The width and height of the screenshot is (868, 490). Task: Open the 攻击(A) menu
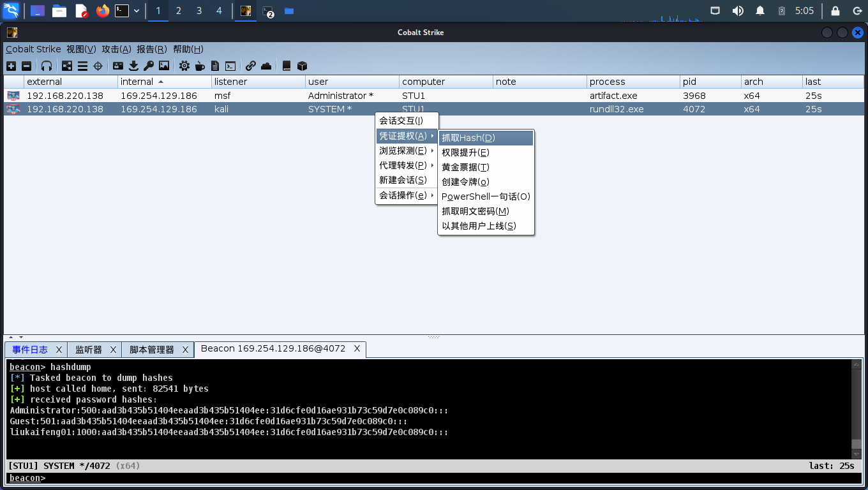click(x=117, y=49)
